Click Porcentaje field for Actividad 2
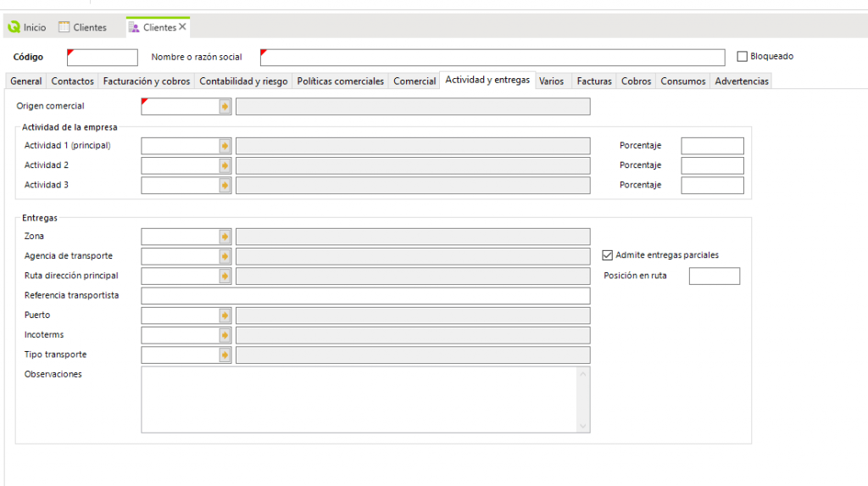868x486 pixels. pos(712,165)
